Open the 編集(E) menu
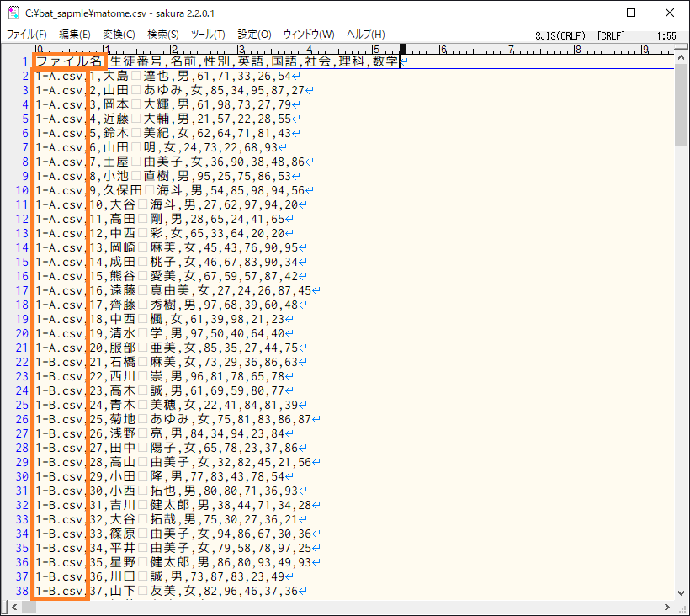Screen dimensions: 690x616 75,35
